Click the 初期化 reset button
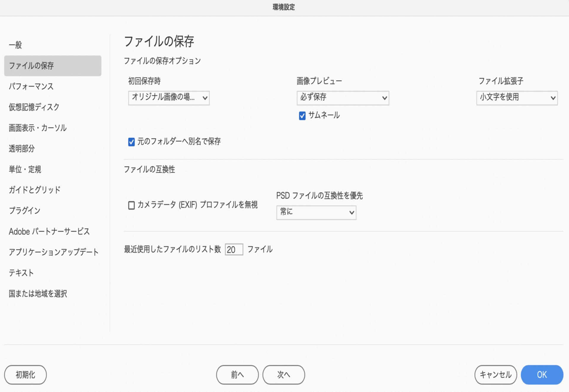Viewport: 569px width, 392px height. point(25,375)
